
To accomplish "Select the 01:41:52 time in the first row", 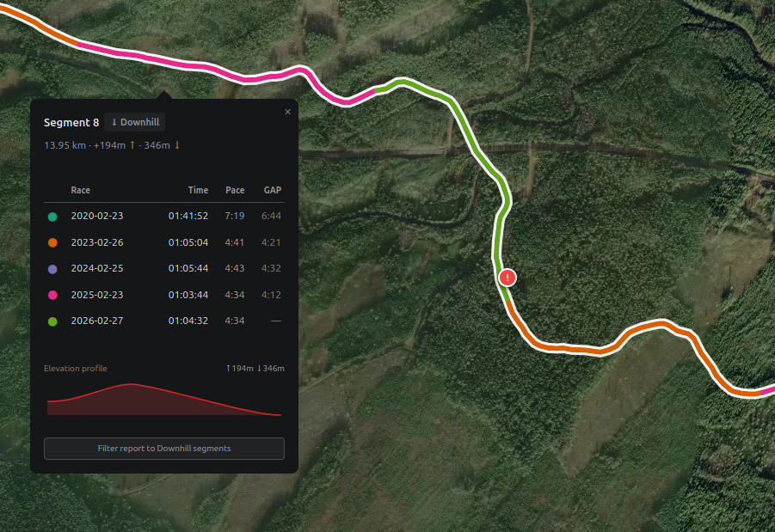I will pyautogui.click(x=188, y=217).
